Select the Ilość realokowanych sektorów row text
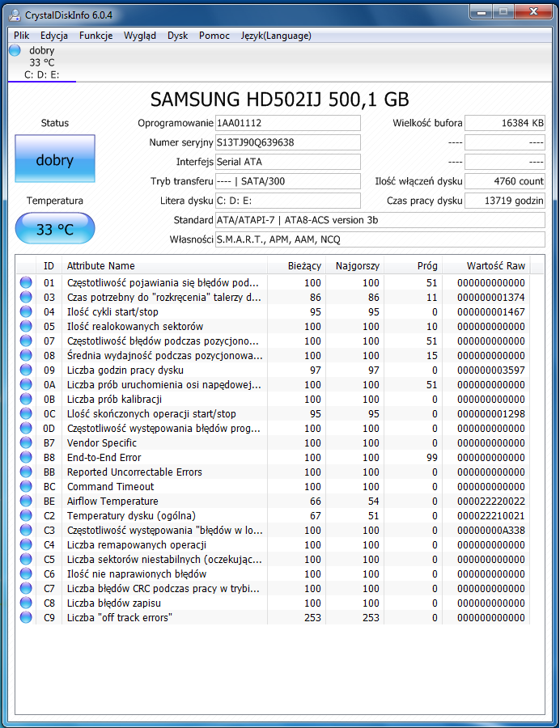The width and height of the screenshot is (560, 728). [x=134, y=327]
